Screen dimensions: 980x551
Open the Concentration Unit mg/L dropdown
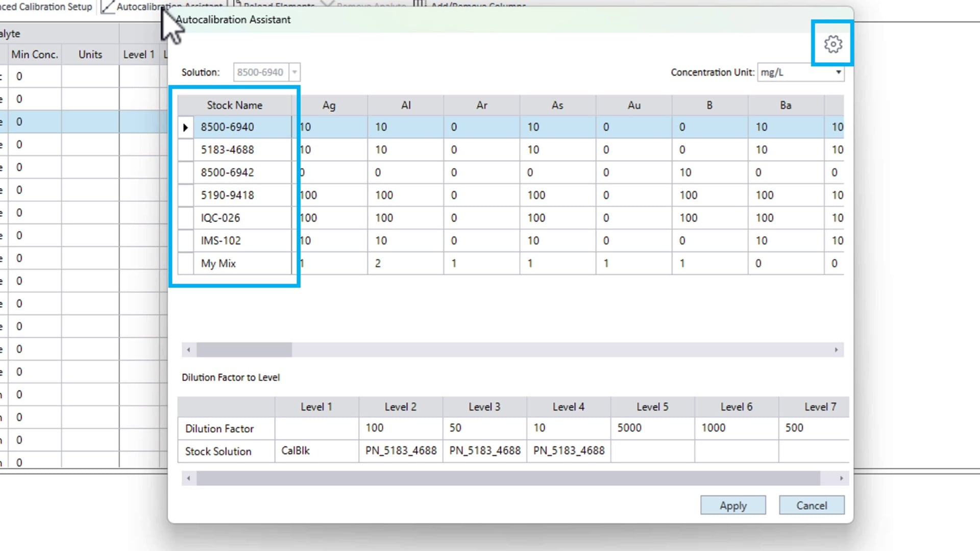[839, 72]
